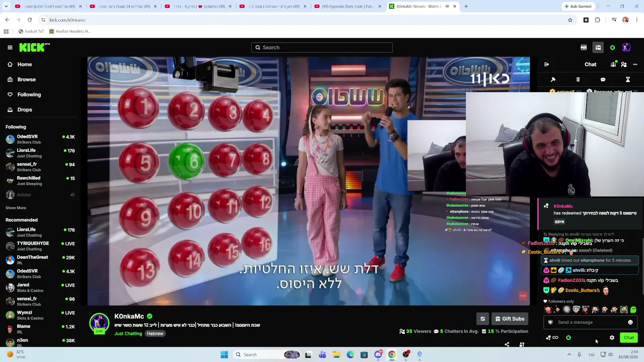The image size is (644, 362).
Task: Open TYRIQUEHYDE in the Recommended list
Action: (40, 246)
